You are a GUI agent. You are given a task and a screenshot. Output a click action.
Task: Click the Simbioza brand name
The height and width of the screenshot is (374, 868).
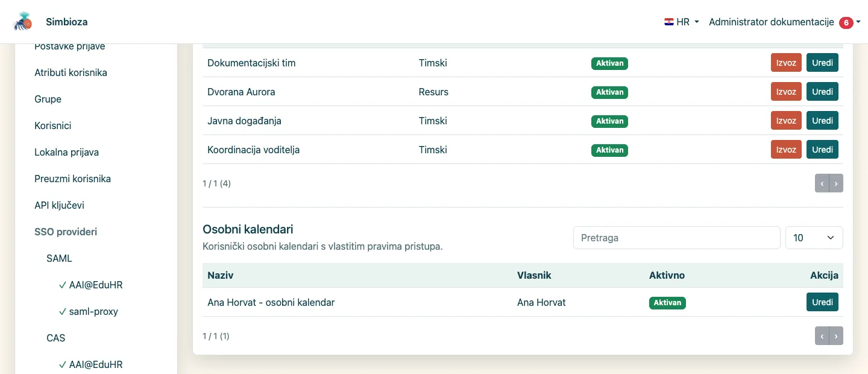pyautogui.click(x=66, y=22)
